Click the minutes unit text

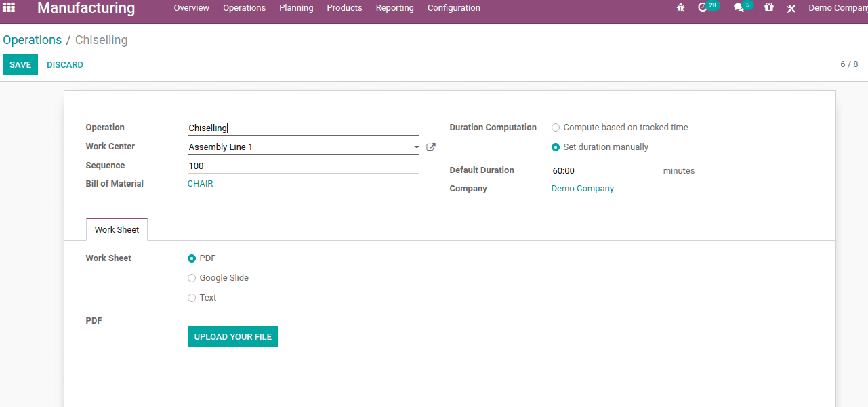679,171
